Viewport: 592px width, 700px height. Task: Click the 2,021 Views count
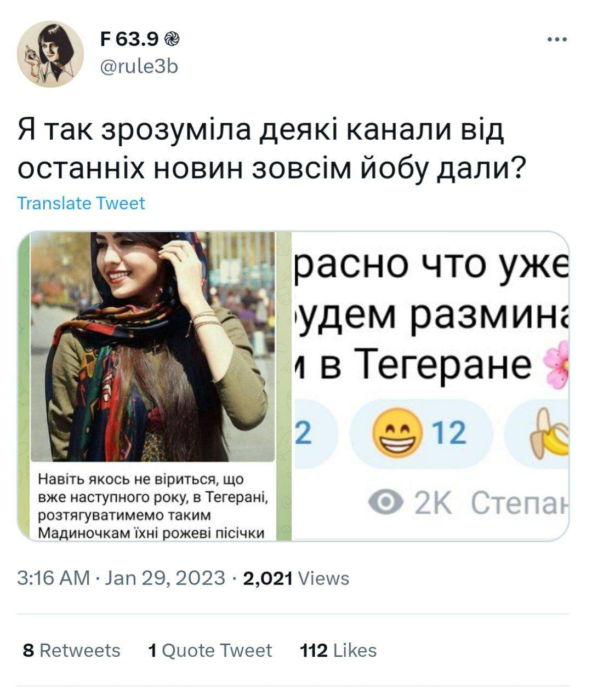pos(296,578)
